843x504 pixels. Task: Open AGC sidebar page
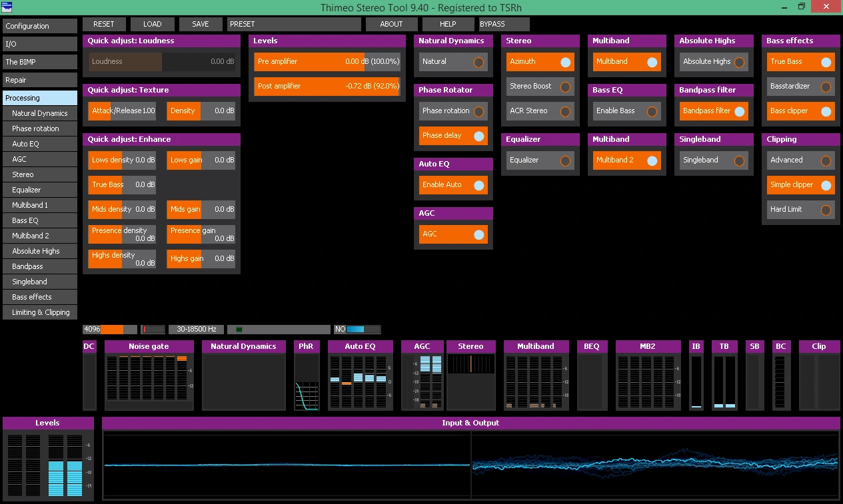pos(40,159)
